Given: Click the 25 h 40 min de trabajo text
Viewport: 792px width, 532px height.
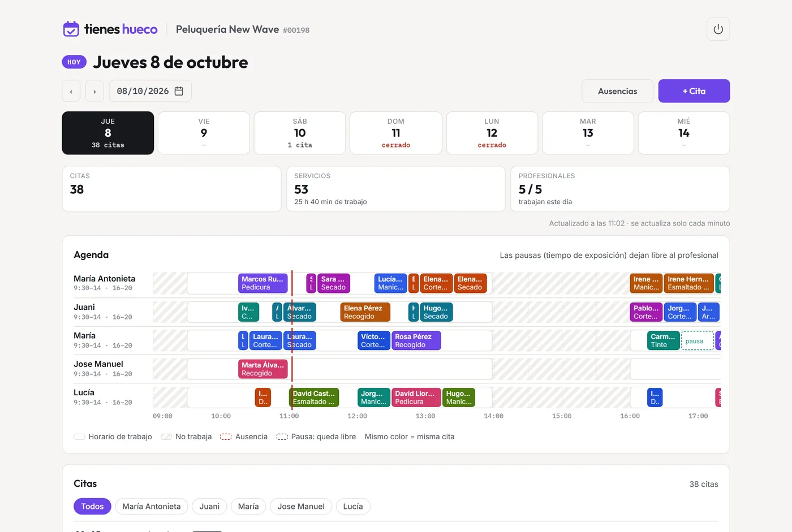Looking at the screenshot, I should pos(330,202).
